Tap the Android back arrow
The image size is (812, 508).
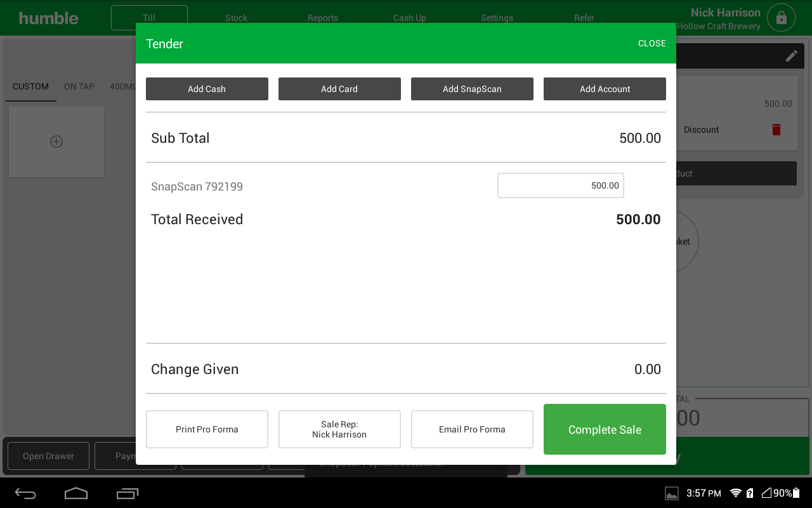[26, 493]
